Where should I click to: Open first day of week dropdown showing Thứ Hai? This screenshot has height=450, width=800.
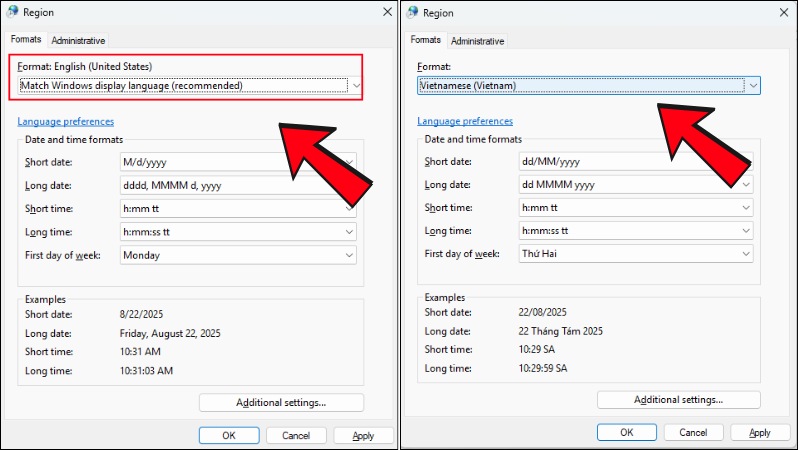tap(636, 254)
